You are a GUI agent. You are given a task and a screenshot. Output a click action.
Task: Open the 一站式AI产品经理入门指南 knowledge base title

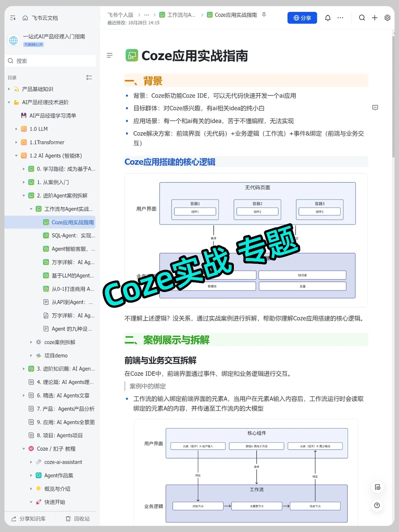coord(54,36)
